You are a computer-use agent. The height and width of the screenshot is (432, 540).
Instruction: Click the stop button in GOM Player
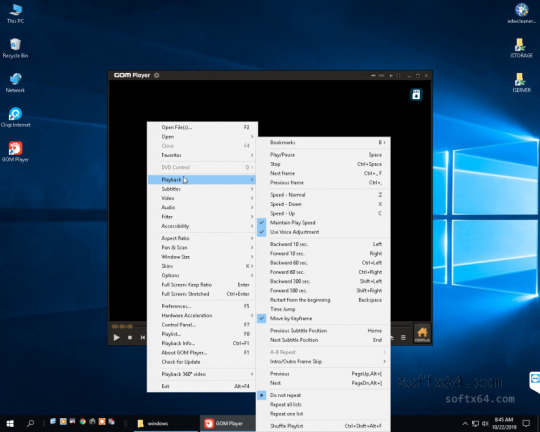(130, 337)
